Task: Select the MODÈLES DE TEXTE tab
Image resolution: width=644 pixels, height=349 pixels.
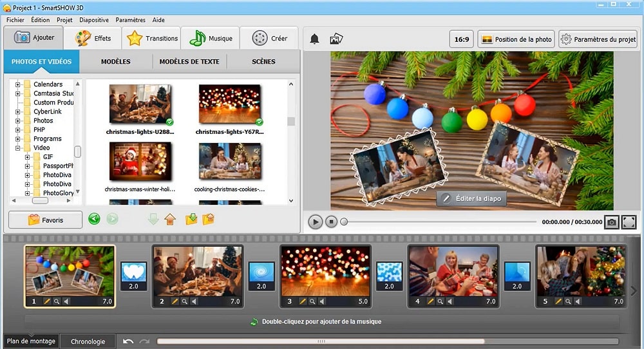Action: click(x=189, y=62)
